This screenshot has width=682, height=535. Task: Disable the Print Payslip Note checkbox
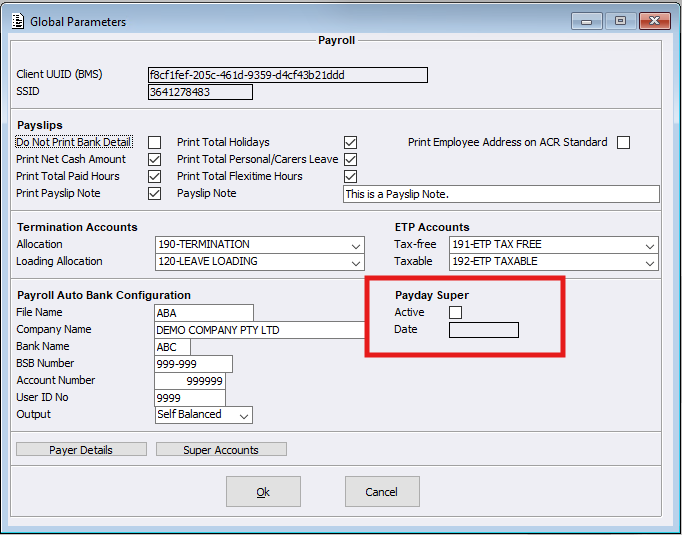tap(154, 194)
